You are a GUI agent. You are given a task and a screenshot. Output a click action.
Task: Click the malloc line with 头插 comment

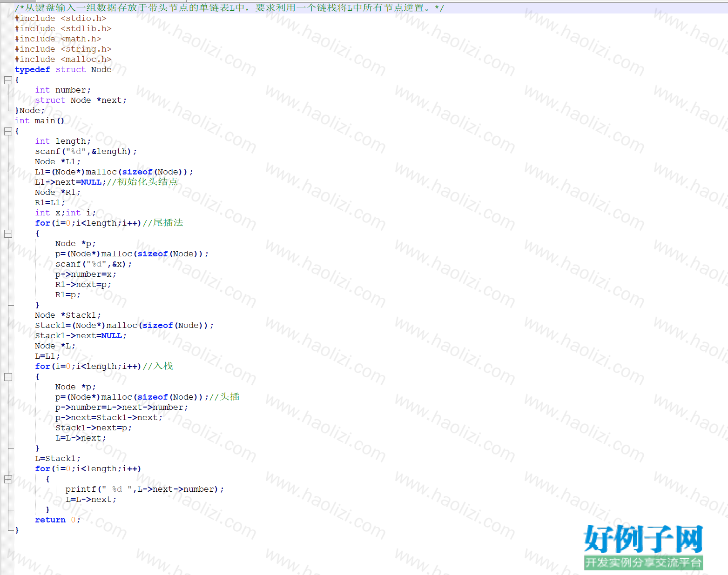(147, 397)
